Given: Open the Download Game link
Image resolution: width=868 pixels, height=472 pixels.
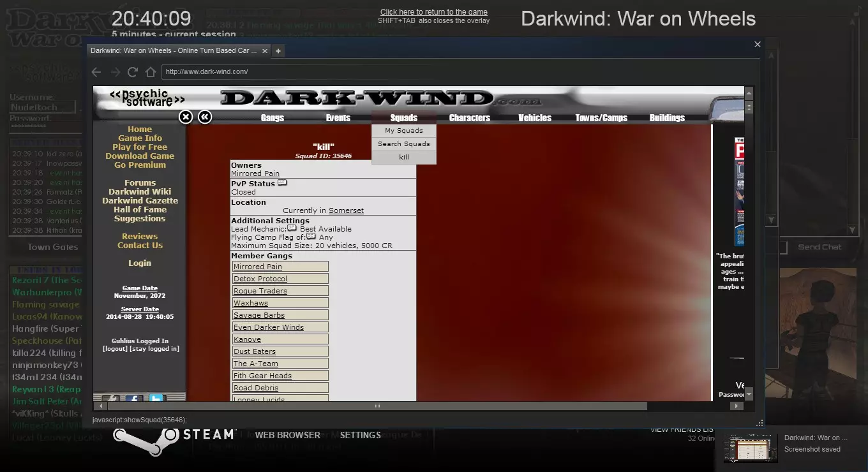Looking at the screenshot, I should point(140,156).
